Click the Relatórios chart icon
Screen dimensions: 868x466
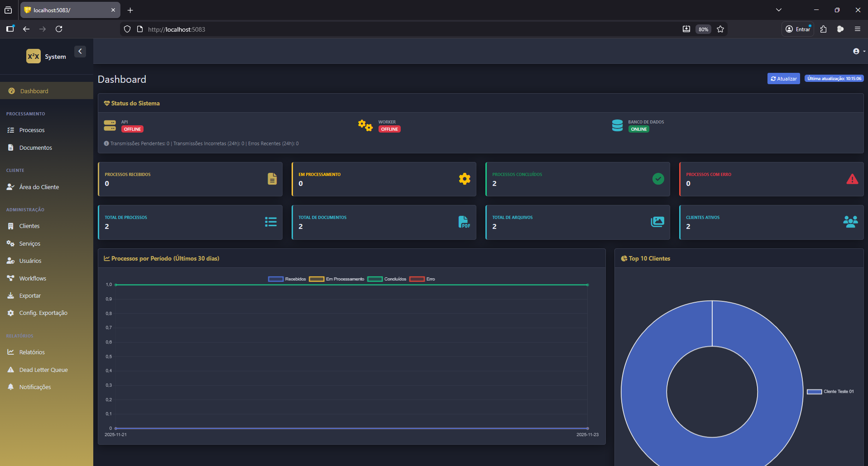(x=11, y=352)
